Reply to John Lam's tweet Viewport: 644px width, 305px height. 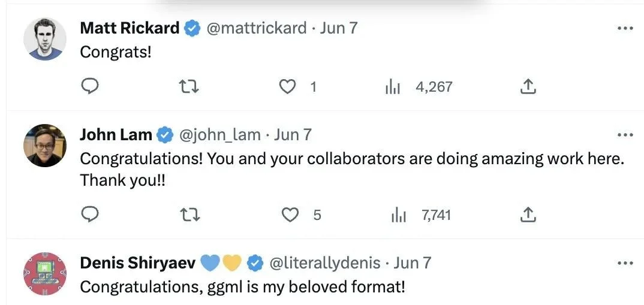(x=89, y=215)
